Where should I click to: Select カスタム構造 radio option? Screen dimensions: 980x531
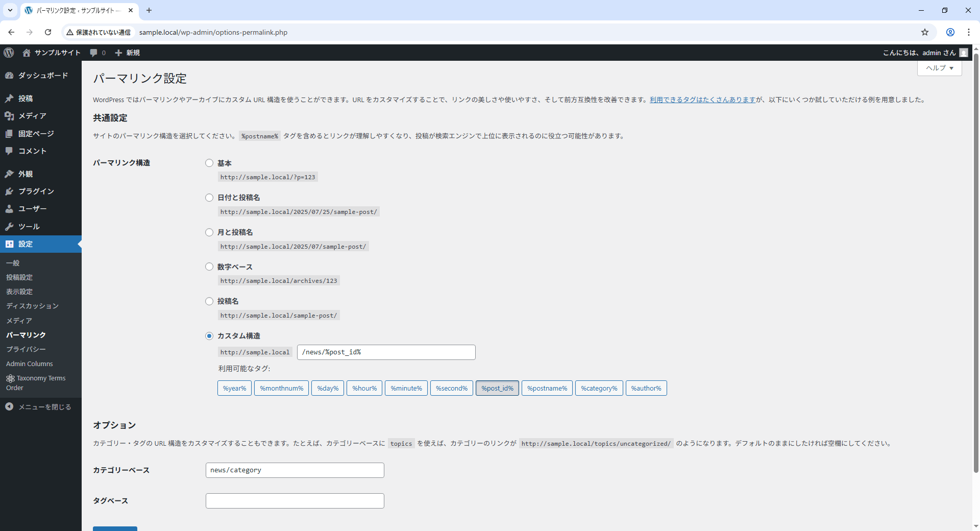point(209,336)
